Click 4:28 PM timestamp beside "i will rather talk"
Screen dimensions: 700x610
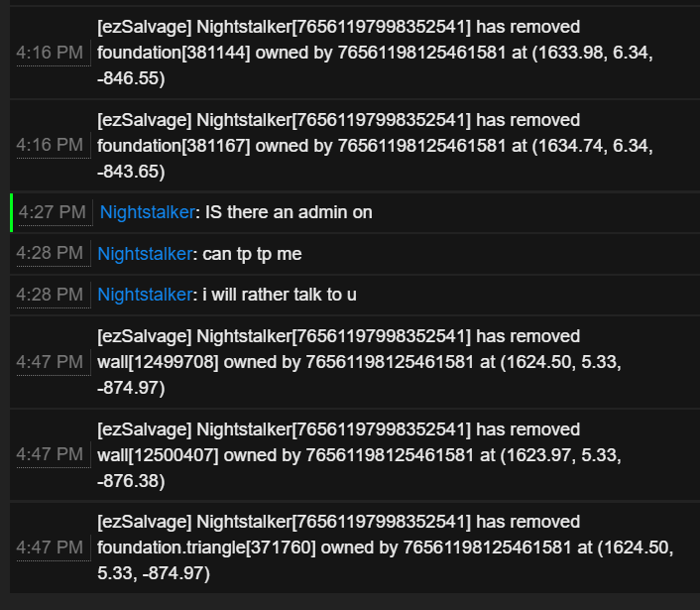[x=50, y=295]
